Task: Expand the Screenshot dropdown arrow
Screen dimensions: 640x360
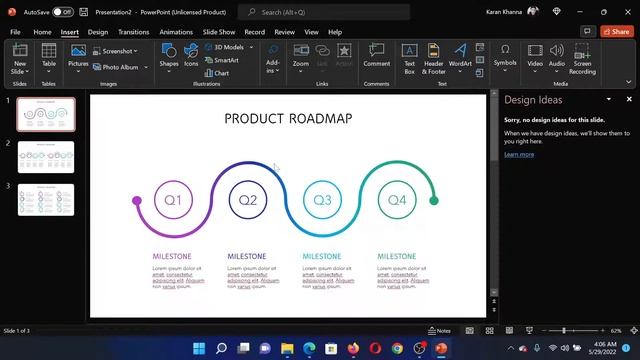Action: click(136, 51)
